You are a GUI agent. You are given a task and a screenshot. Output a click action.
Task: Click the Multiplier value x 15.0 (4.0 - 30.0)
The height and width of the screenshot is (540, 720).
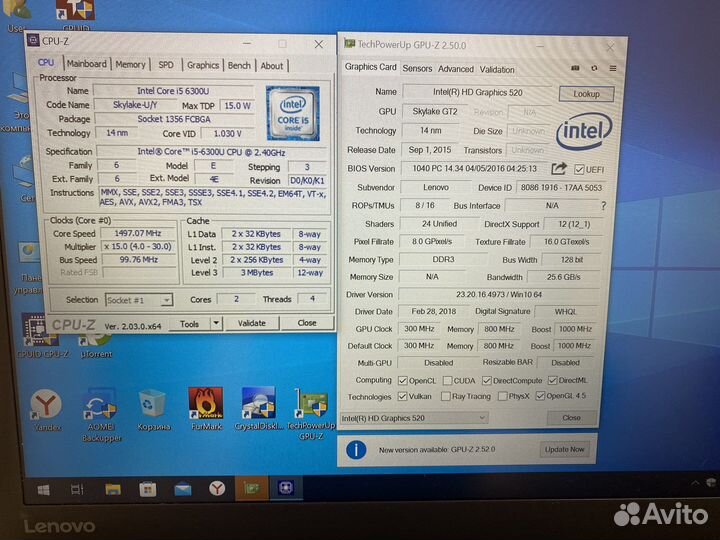click(138, 247)
